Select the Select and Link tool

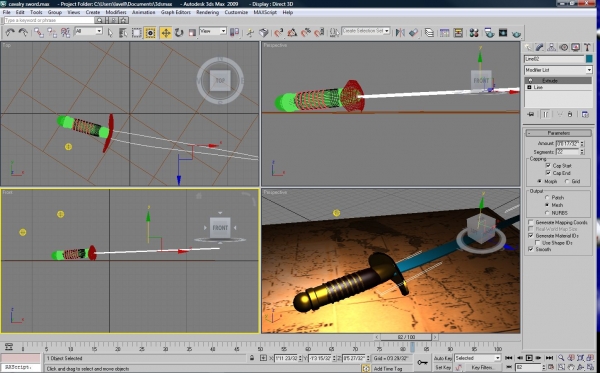coord(38,33)
